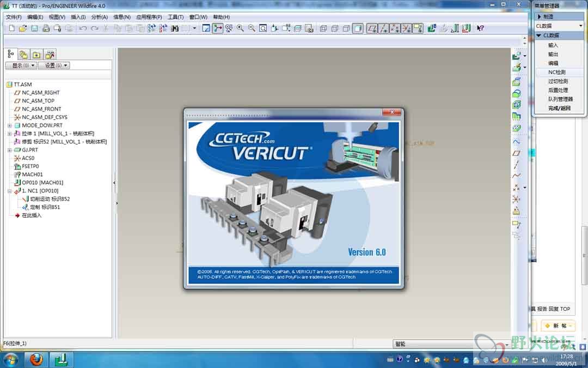This screenshot has width=588, height=368.
Task: Create a new file with the New icon
Action: pyautogui.click(x=11, y=28)
